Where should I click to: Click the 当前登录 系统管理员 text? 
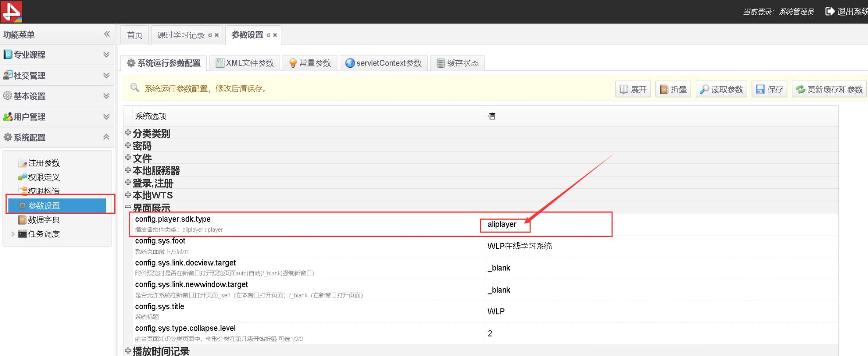pyautogui.click(x=778, y=12)
